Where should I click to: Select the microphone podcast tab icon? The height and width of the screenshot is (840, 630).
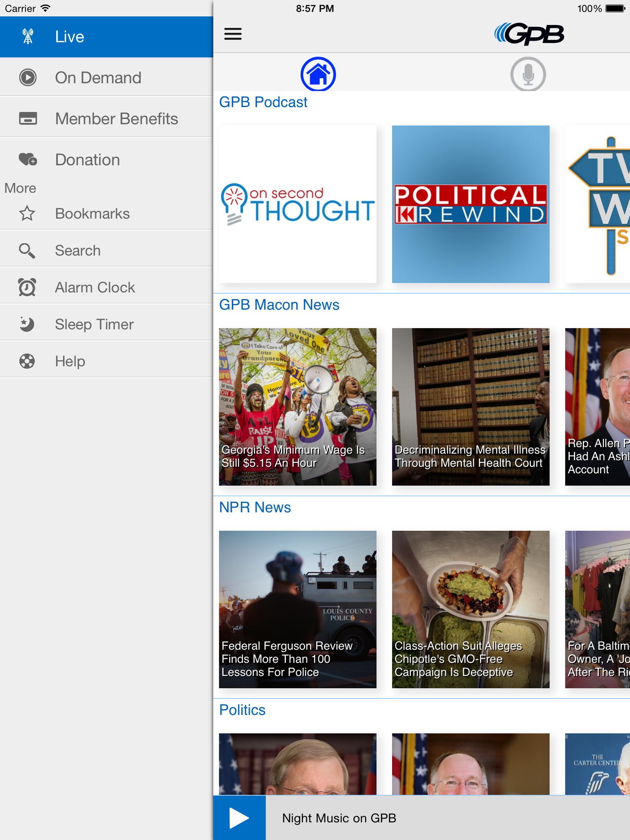[x=528, y=74]
